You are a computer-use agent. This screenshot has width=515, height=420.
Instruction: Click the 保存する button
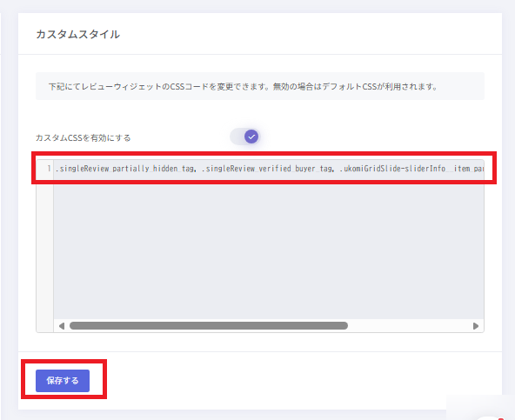[x=63, y=381]
